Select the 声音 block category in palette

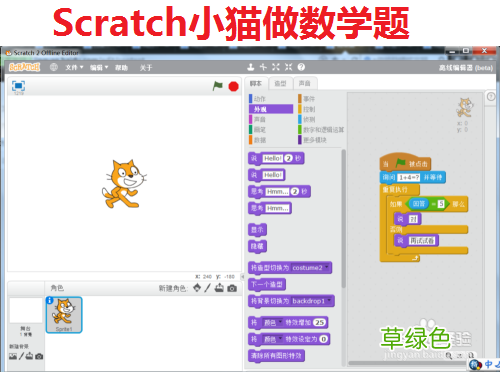271,119
